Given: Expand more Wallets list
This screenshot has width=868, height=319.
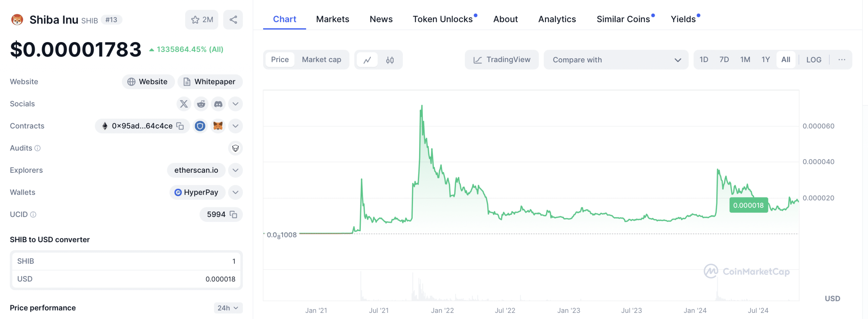Looking at the screenshot, I should point(235,192).
